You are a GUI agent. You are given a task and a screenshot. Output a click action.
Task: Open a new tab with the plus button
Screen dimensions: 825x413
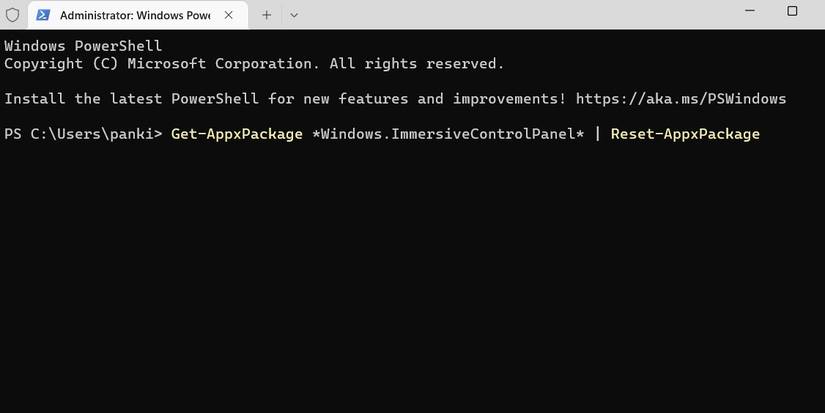click(x=267, y=15)
